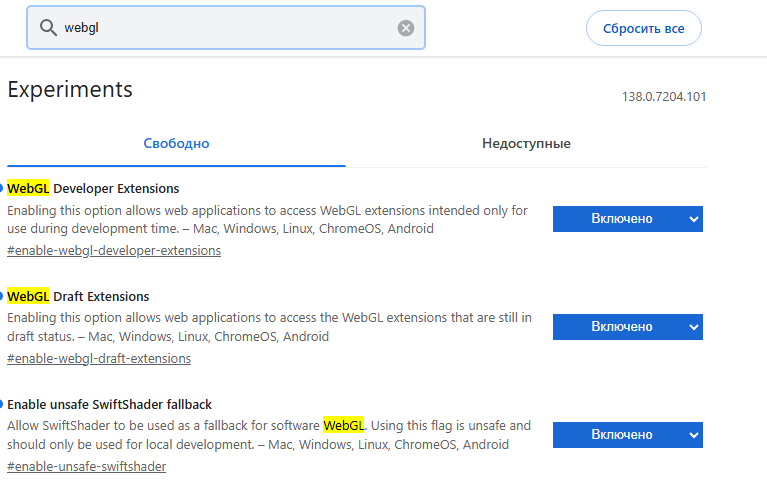Image resolution: width=767 pixels, height=500 pixels.
Task: Click the version number 138.0.7204.101
Action: (x=664, y=97)
